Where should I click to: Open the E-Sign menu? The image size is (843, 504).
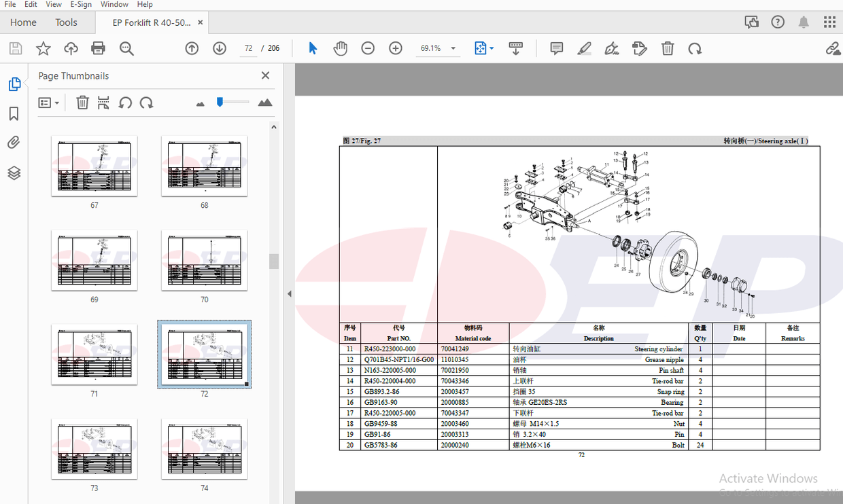pos(81,5)
